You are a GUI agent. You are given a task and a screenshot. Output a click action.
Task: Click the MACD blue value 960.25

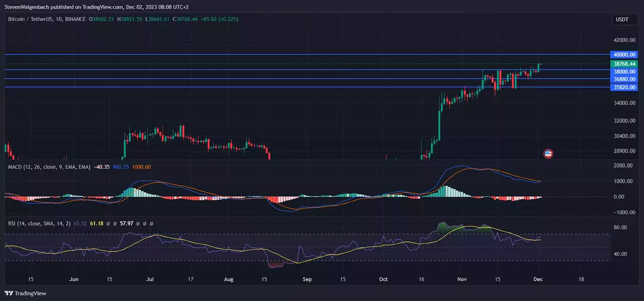point(121,167)
